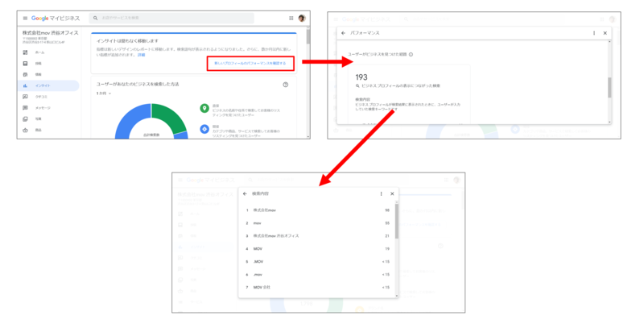Viewport: 644px width, 324px height.
Task: Go back using パフォーマンス dialog arrow
Action: (344, 33)
